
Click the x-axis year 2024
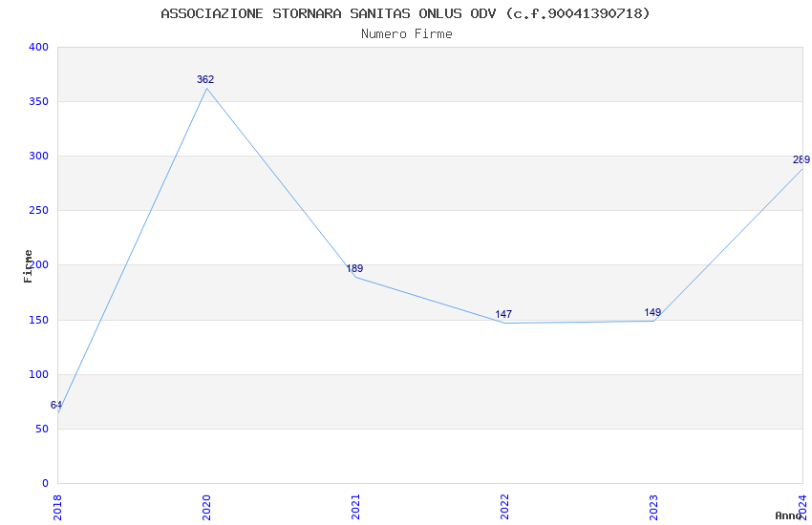click(802, 508)
